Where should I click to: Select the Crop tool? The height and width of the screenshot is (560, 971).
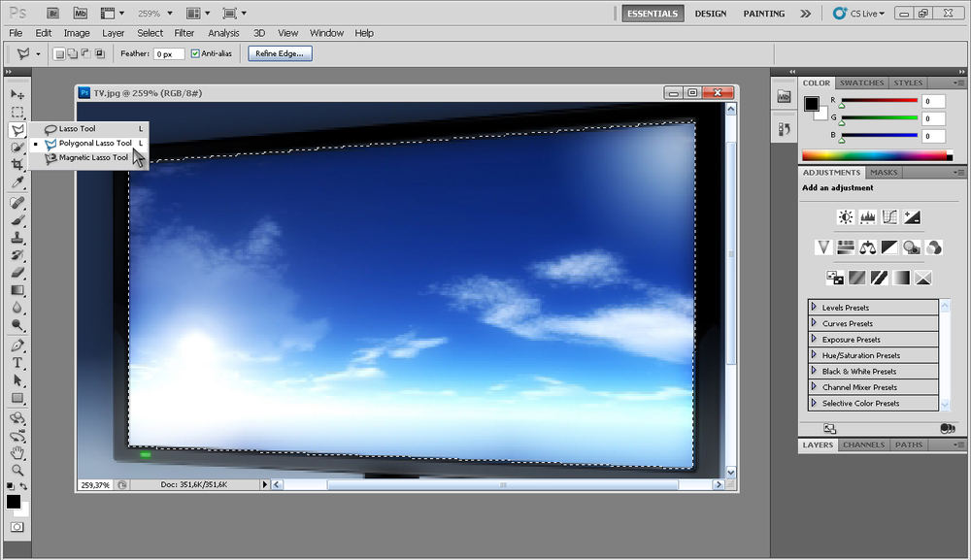point(17,165)
